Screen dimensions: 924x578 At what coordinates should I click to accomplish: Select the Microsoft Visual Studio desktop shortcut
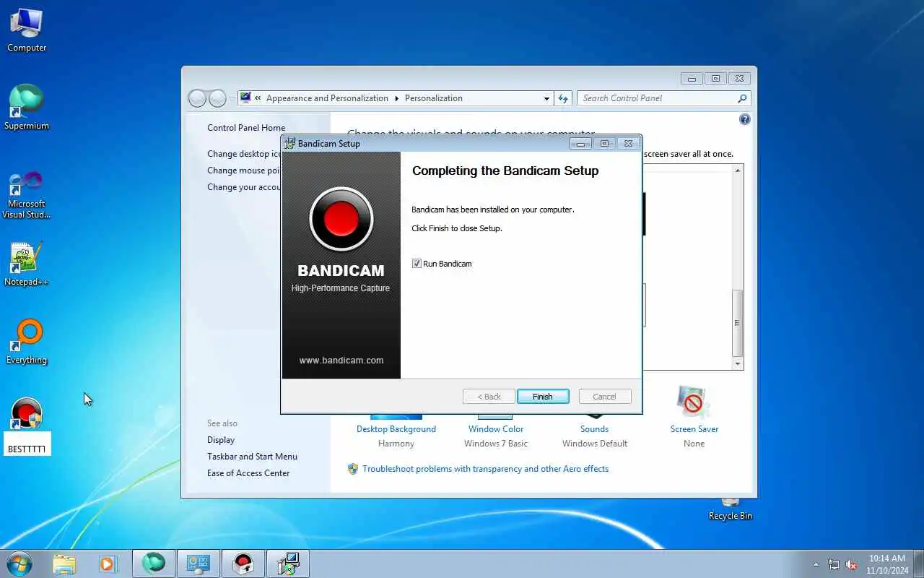[x=27, y=195]
